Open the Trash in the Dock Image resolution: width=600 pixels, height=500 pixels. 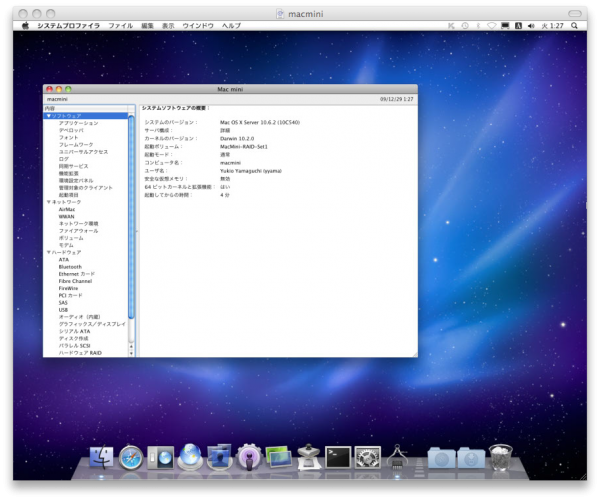[x=501, y=457]
